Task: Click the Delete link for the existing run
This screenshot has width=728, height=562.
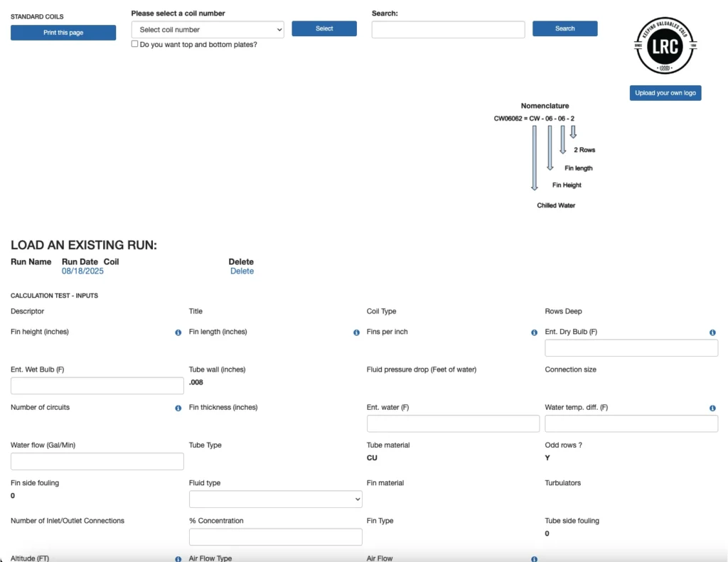Action: click(x=242, y=271)
